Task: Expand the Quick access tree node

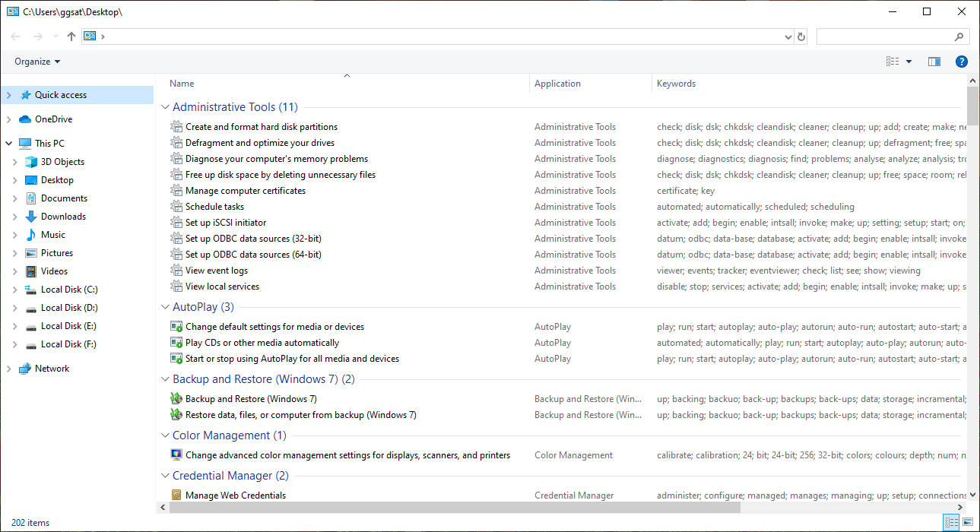Action: [8, 95]
